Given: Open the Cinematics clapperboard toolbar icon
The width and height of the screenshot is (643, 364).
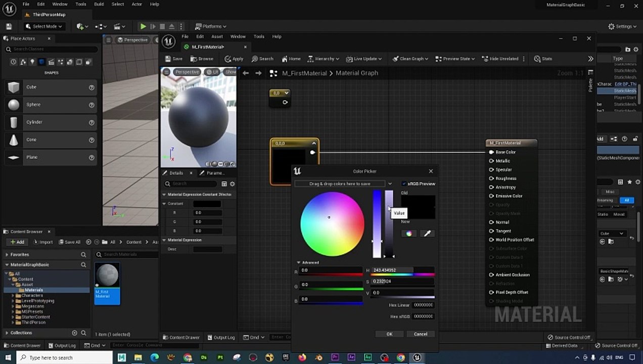Looking at the screenshot, I should pyautogui.click(x=119, y=26).
